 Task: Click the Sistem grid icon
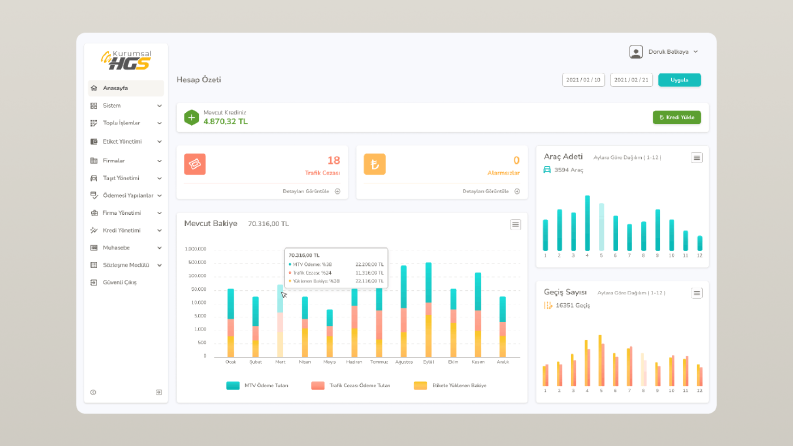[94, 106]
